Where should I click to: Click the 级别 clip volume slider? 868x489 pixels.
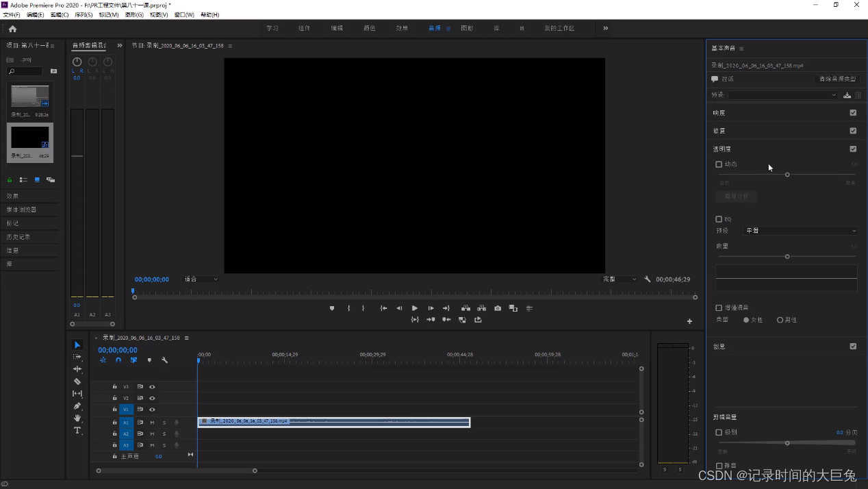[787, 443]
